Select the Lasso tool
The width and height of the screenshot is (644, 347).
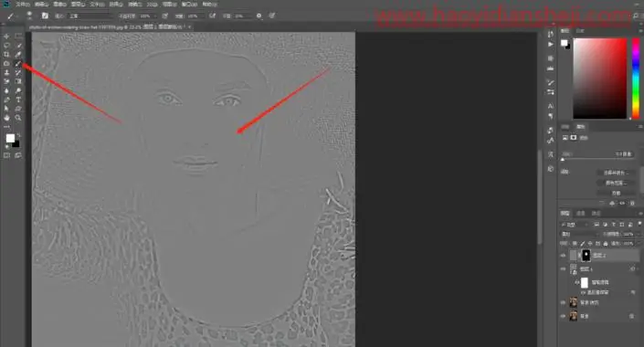6,45
